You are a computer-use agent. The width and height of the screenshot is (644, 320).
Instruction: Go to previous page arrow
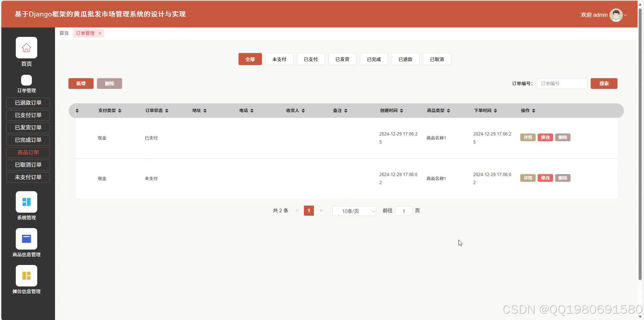coord(297,211)
